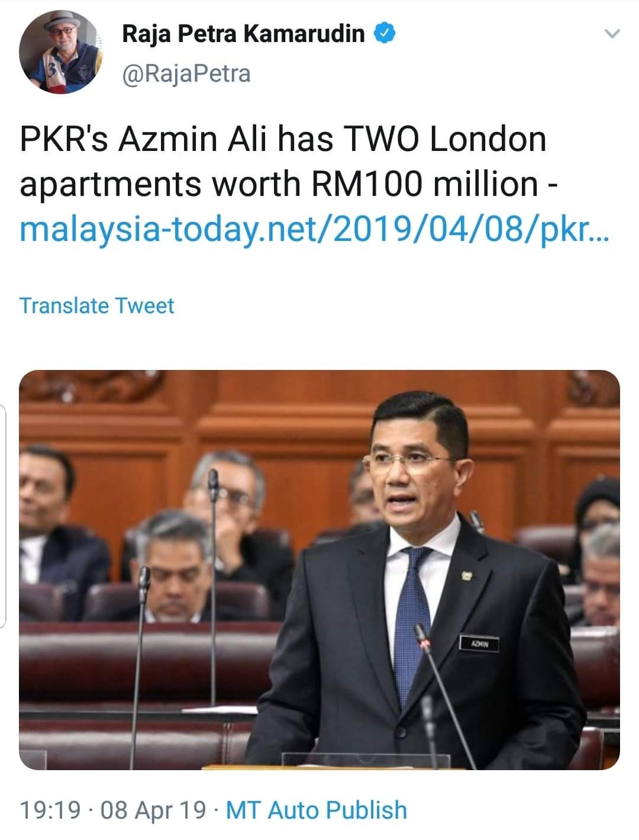
Task: Click Translate Tweet
Action: click(x=97, y=305)
